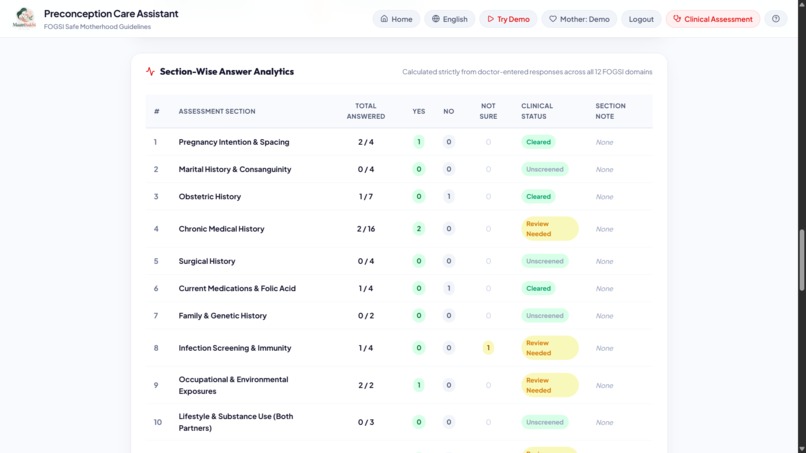
Task: Click Cleared status for Current Medications
Action: (538, 288)
